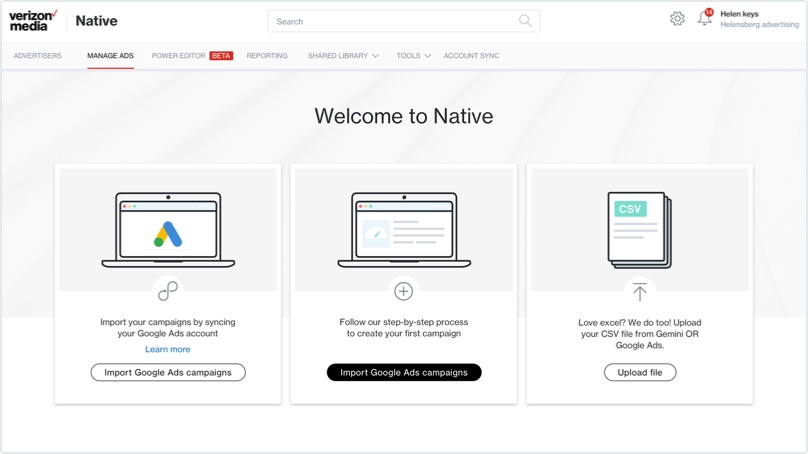The height and width of the screenshot is (454, 808).
Task: Click the Google Ads laptop illustration
Action: (x=168, y=230)
